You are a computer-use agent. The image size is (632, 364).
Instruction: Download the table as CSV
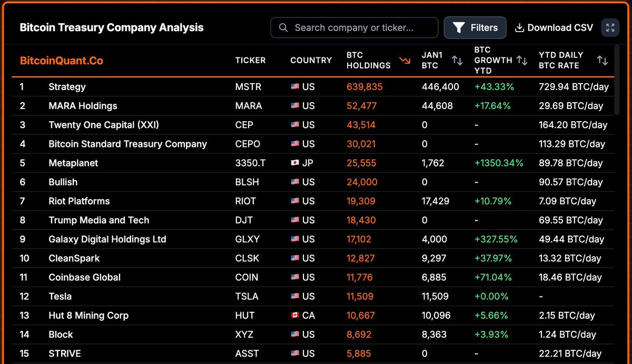tap(554, 28)
